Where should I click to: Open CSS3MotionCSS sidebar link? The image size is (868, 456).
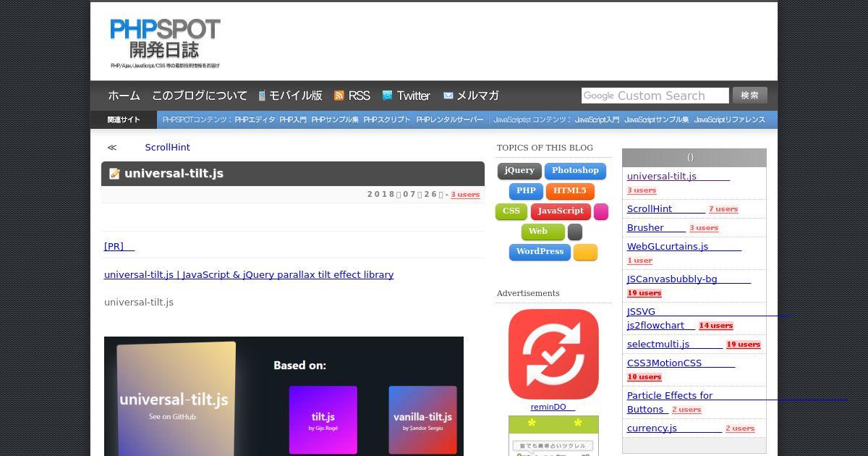point(681,363)
